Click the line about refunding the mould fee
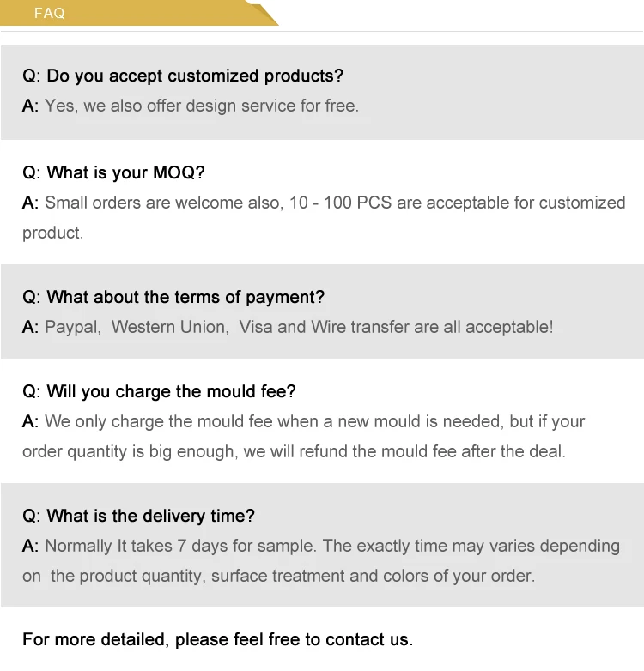Viewport: 644px width, 671px height. [294, 451]
